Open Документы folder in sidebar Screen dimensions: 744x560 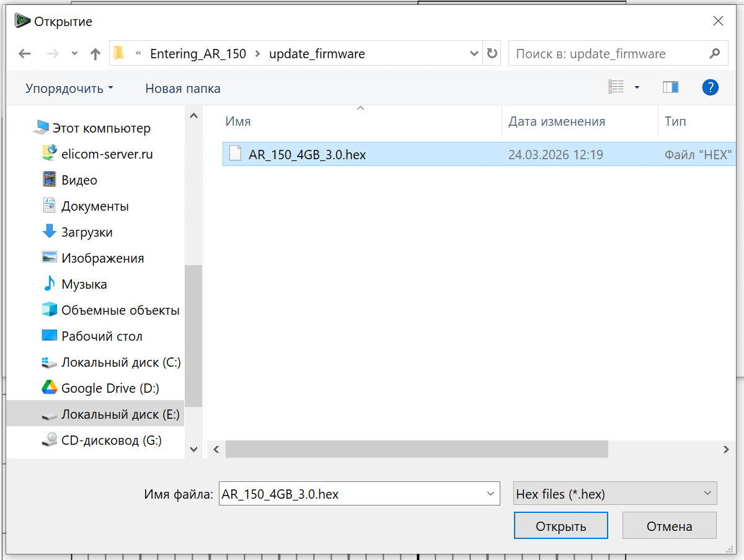95,206
